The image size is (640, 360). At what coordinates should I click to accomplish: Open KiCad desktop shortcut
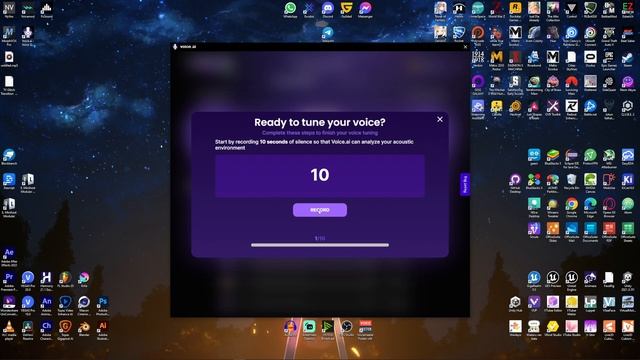pyautogui.click(x=628, y=181)
